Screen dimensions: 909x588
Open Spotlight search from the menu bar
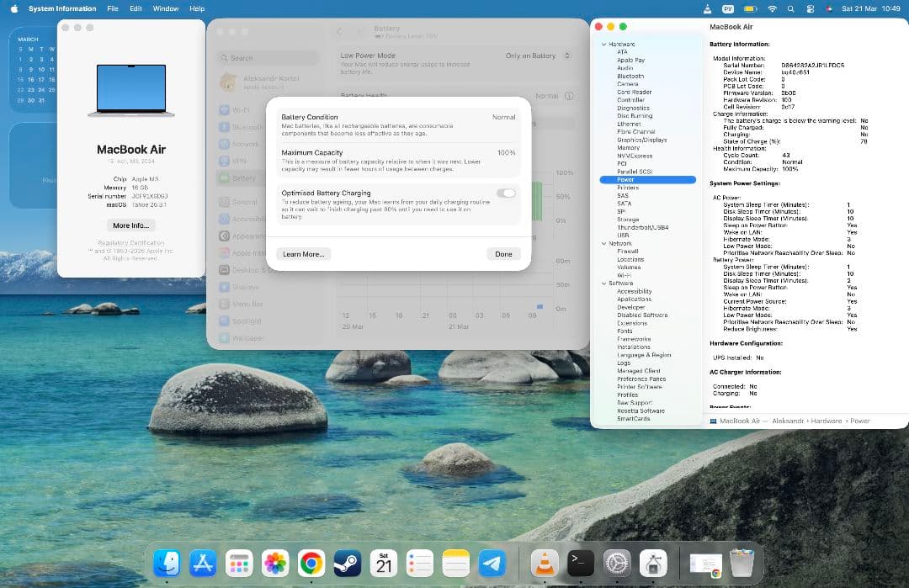coord(790,8)
